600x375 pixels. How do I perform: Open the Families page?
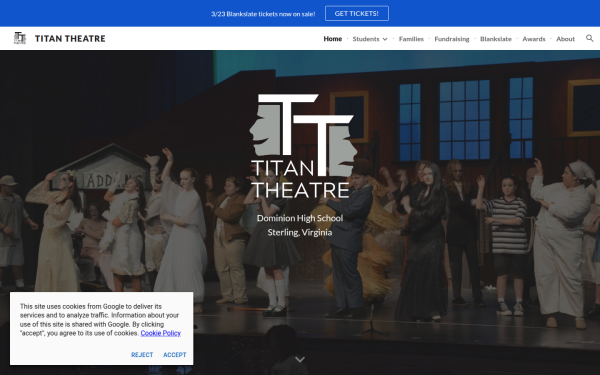411,39
